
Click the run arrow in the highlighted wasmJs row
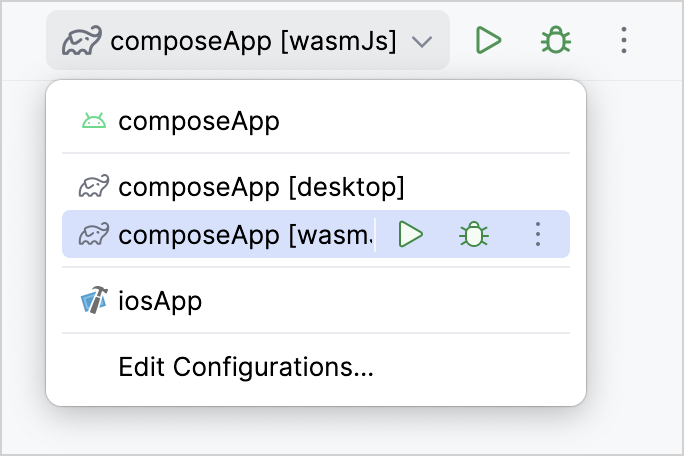[410, 234]
